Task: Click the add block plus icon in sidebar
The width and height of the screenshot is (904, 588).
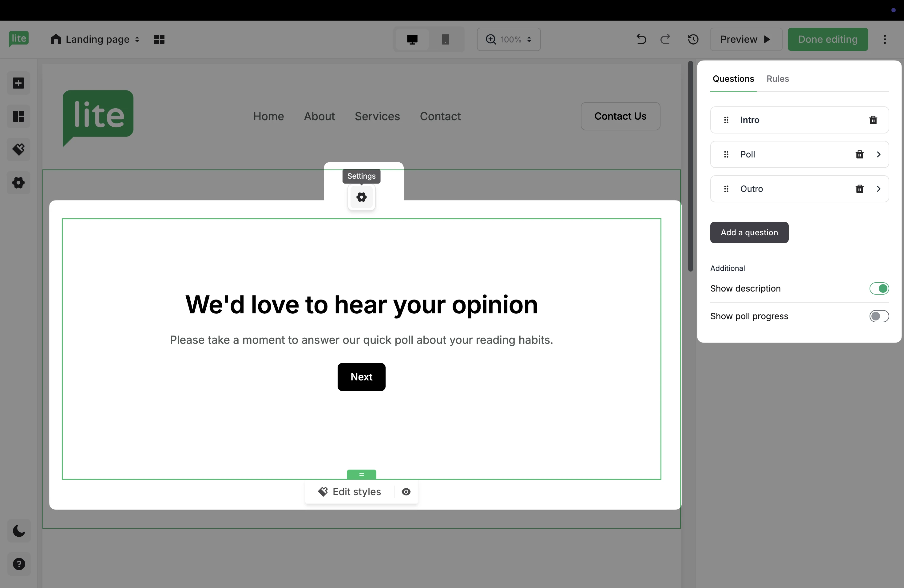Action: click(x=18, y=83)
